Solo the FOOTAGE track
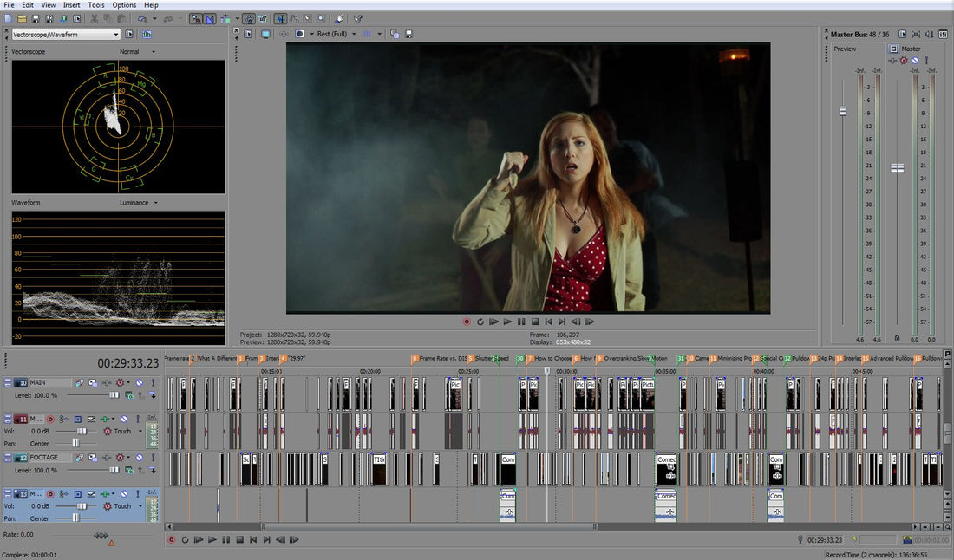 (154, 458)
